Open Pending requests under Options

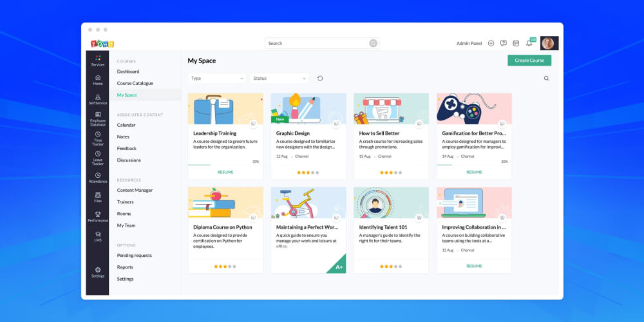[135, 256]
